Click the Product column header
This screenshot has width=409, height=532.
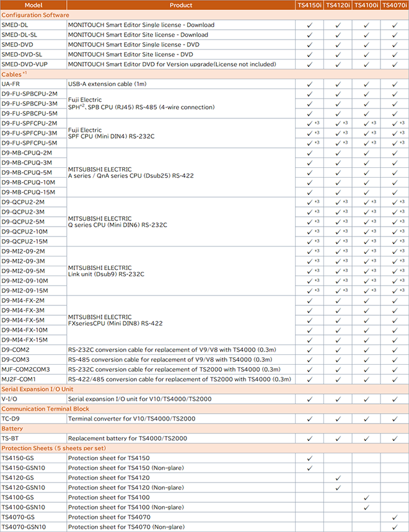(x=181, y=5)
